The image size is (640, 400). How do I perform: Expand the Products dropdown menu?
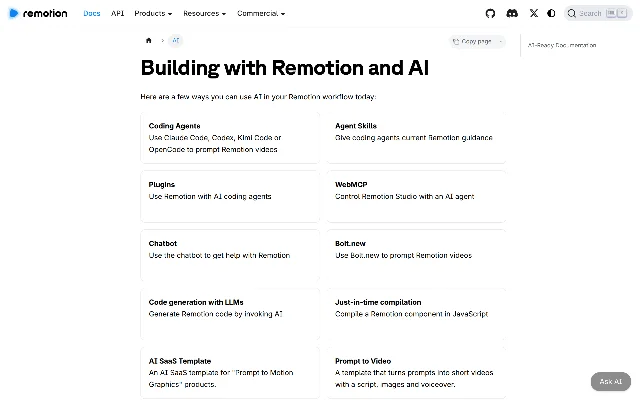click(153, 13)
